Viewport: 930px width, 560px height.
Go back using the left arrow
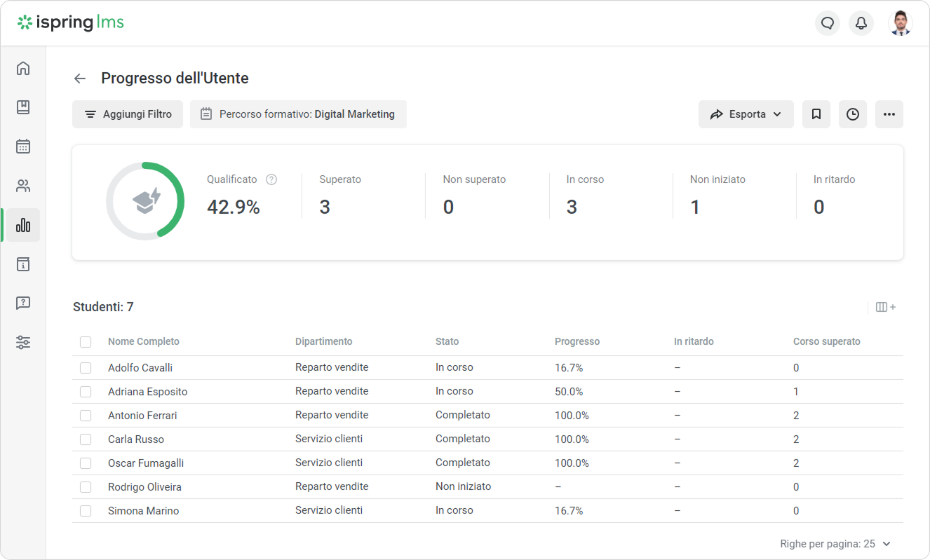(x=80, y=78)
